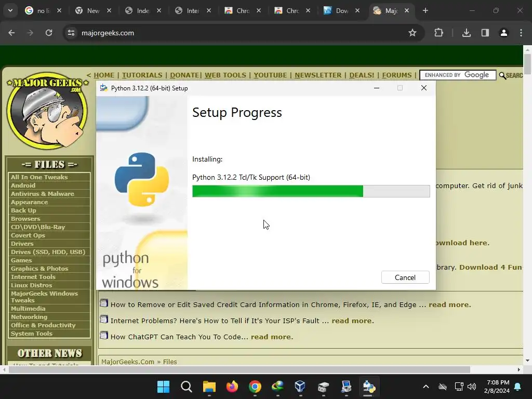The image size is (532, 399).
Task: Open the YOUTUBE navigation link
Action: pos(270,75)
